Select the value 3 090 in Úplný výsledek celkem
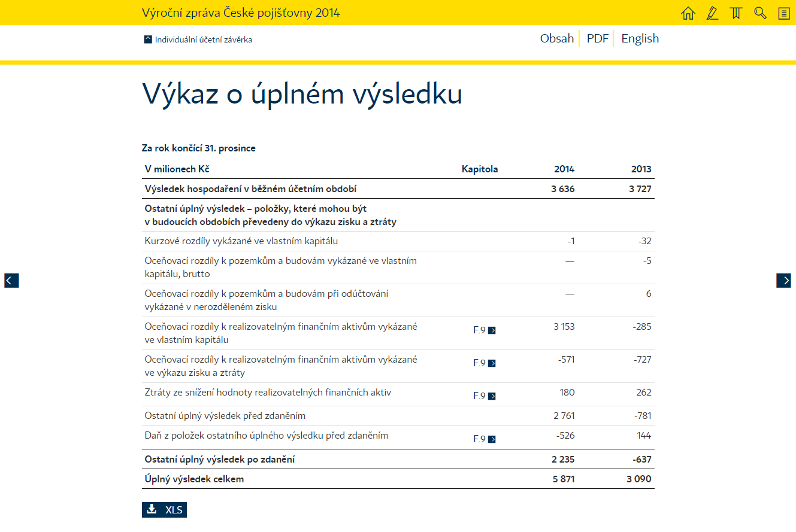Image resolution: width=796 pixels, height=532 pixels. [640, 479]
